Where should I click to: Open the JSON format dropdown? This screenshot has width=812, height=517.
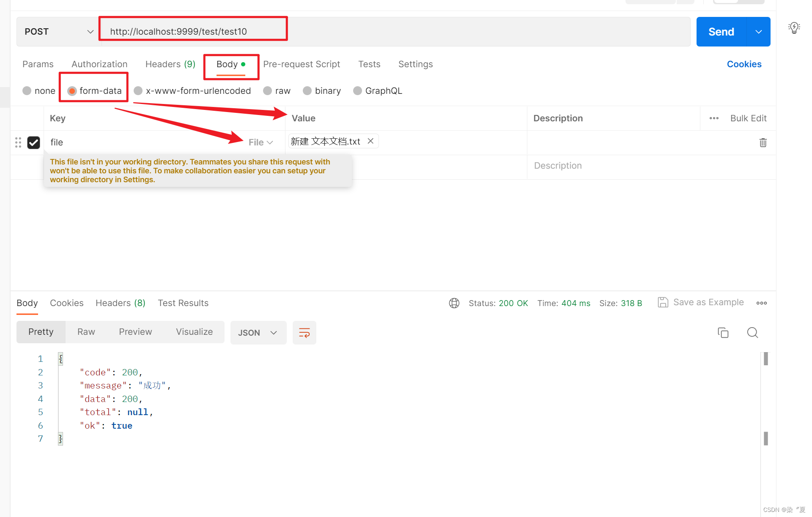[x=258, y=333]
